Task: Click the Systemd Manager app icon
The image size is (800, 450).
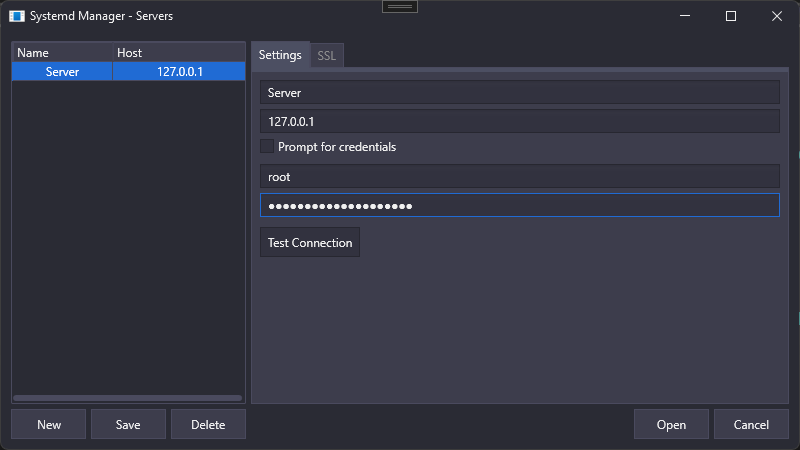Action: pos(16,16)
